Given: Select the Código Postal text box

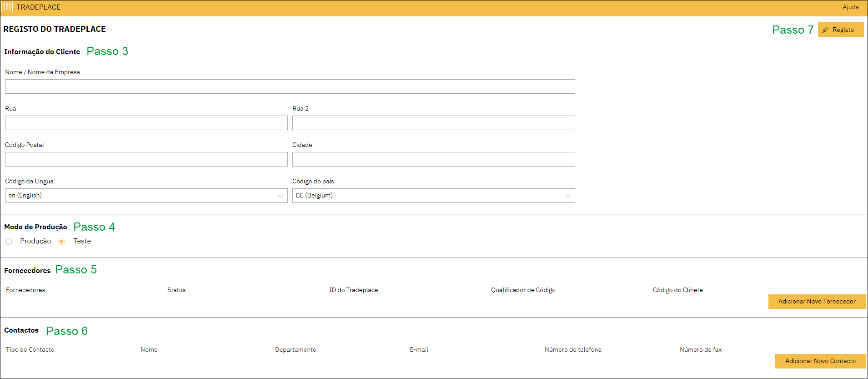Looking at the screenshot, I should click(x=146, y=159).
